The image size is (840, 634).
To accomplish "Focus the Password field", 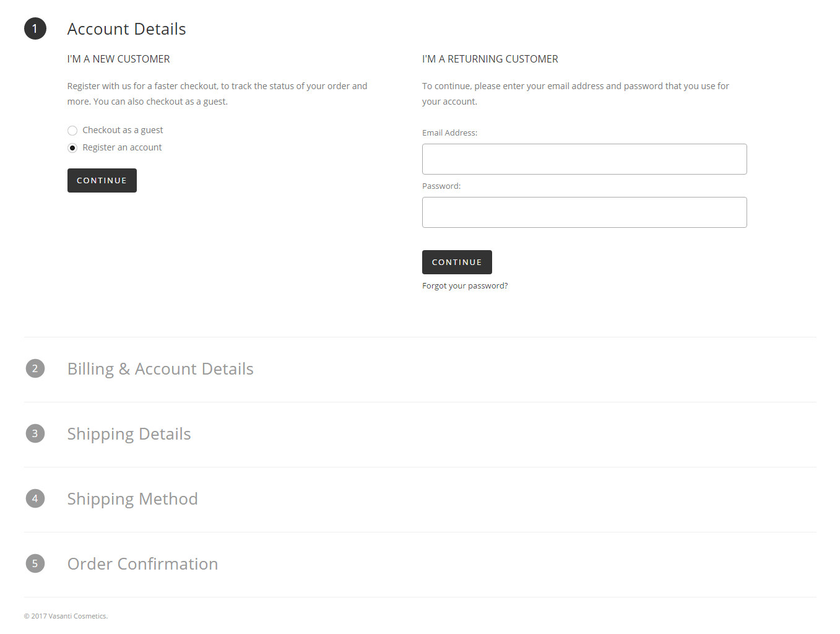I will pos(584,212).
